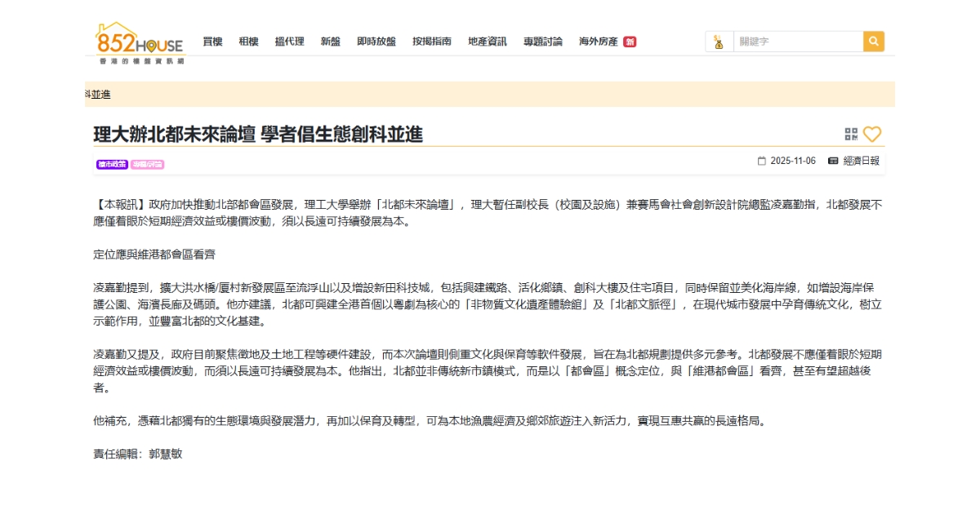Click the calendar icon by the date
This screenshot has height=514, width=980.
coord(762,161)
